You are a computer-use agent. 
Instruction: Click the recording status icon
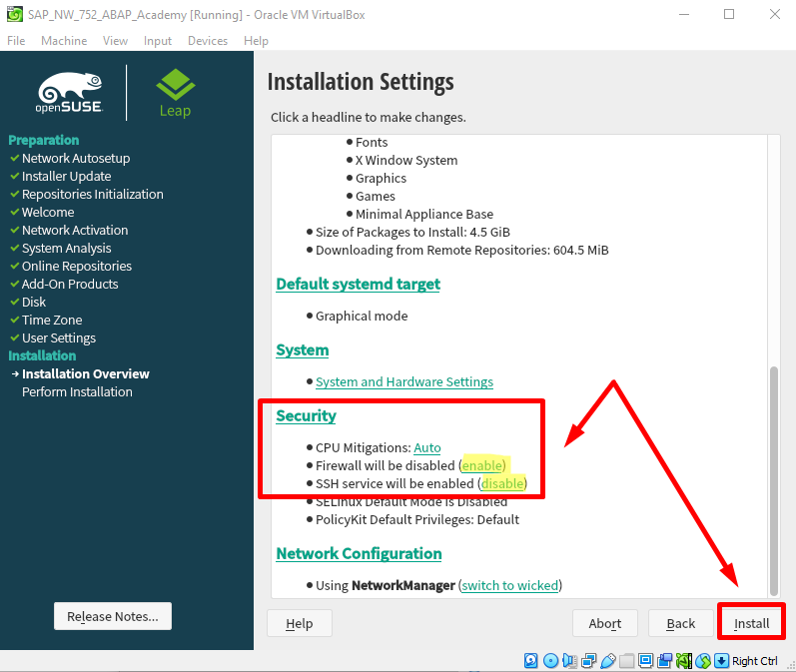pos(664,660)
